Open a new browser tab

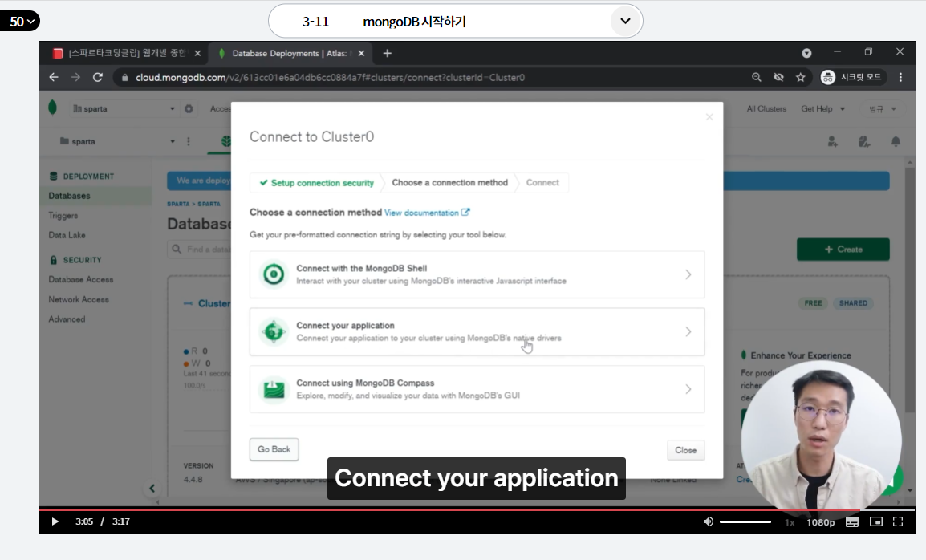pyautogui.click(x=387, y=53)
